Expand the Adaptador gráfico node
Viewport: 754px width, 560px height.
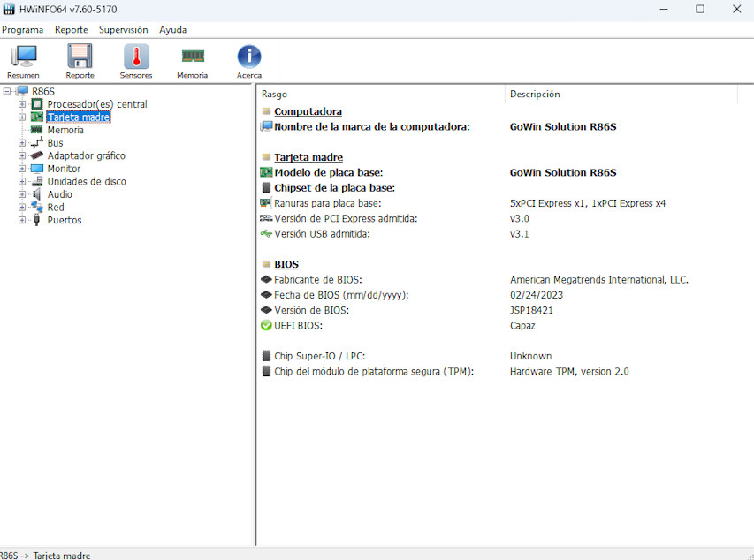click(x=21, y=155)
